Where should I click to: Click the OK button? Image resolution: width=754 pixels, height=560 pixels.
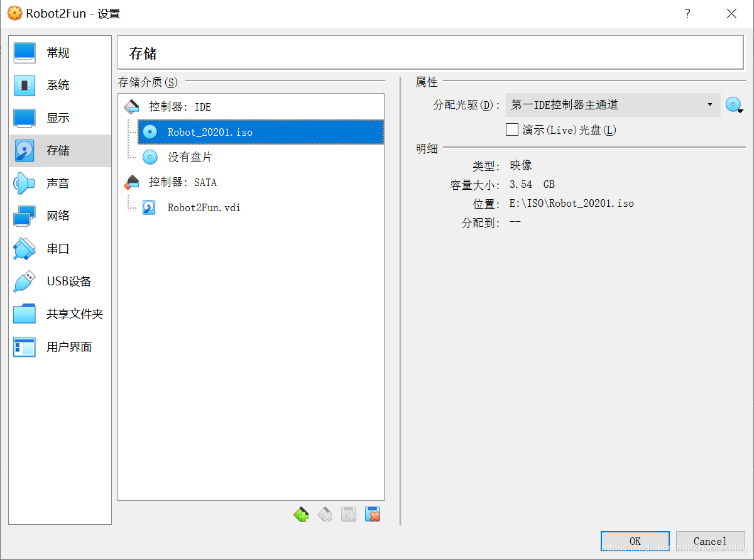[635, 541]
